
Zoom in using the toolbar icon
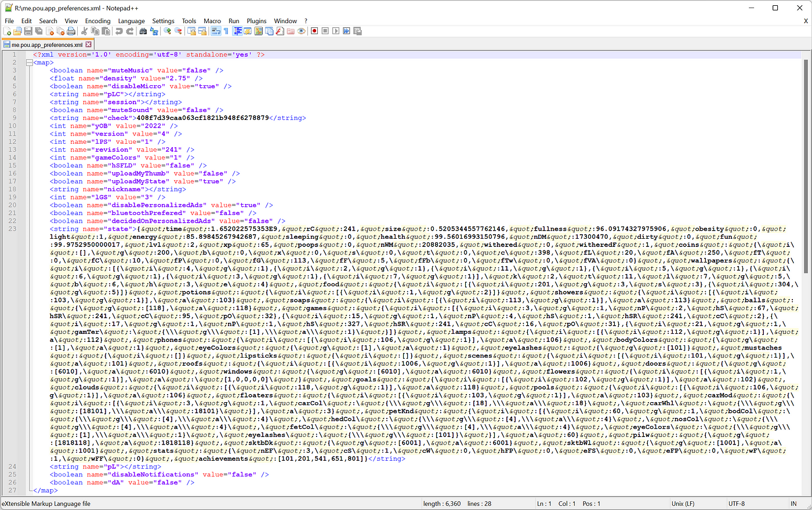point(167,31)
